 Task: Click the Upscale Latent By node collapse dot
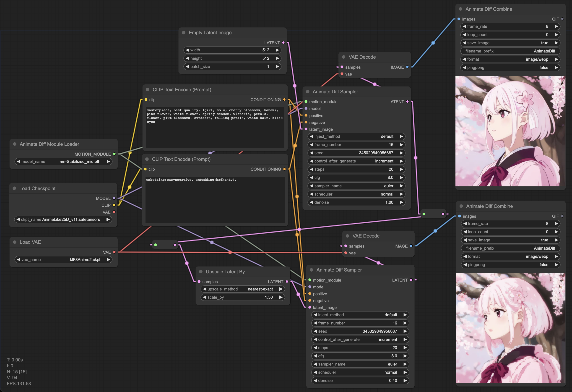point(201,272)
